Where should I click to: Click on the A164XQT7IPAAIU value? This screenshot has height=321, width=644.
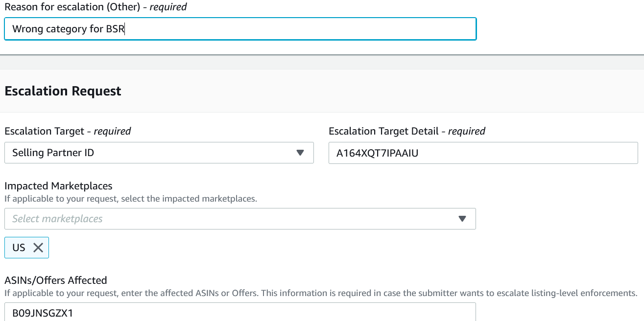point(377,153)
